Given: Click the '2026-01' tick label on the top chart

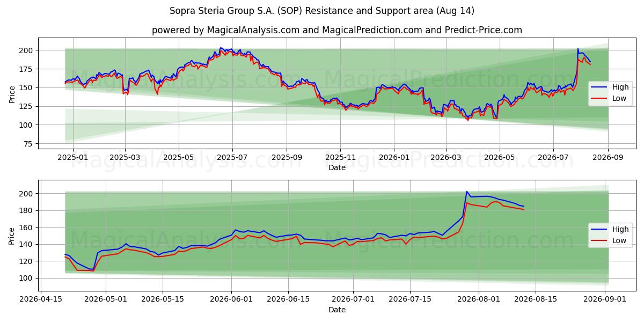Looking at the screenshot, I should coord(394,157).
